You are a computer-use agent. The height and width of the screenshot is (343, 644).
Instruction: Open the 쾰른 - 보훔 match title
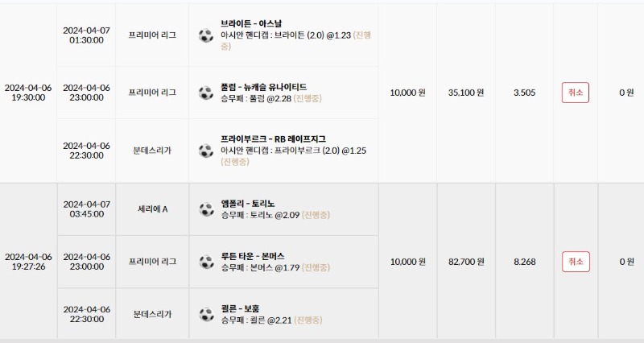point(240,308)
